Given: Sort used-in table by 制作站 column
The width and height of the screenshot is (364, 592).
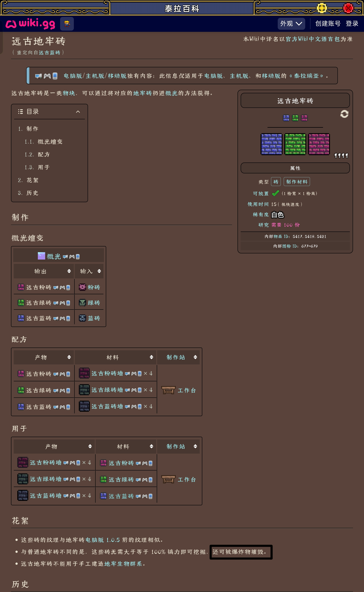Looking at the screenshot, I should click(x=195, y=446).
